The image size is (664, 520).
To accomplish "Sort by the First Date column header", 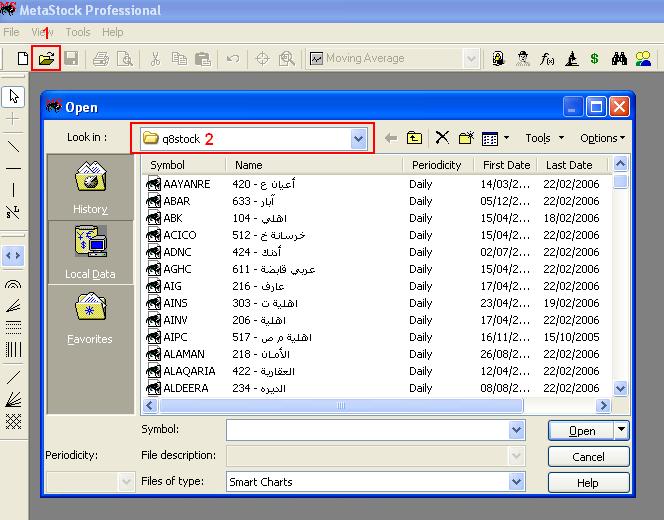I will [505, 165].
